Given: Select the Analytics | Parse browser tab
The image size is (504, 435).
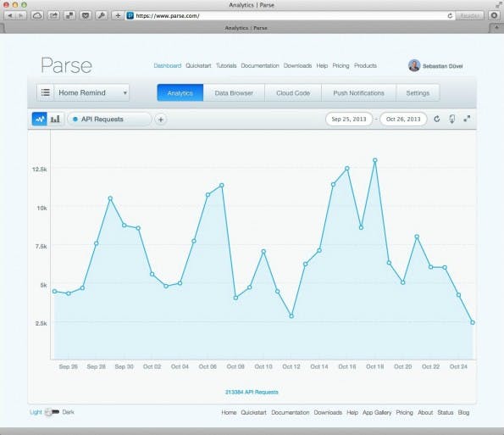Looking at the screenshot, I should pos(246,28).
